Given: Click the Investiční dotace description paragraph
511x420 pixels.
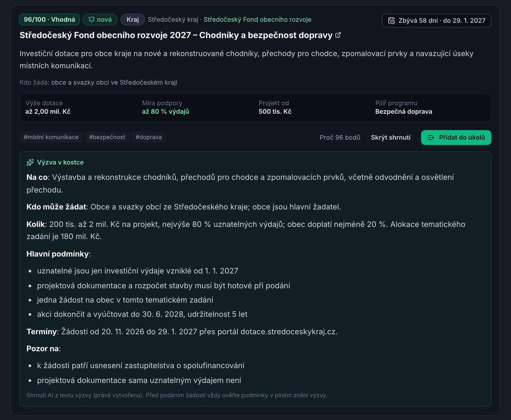Looking at the screenshot, I should (246, 59).
